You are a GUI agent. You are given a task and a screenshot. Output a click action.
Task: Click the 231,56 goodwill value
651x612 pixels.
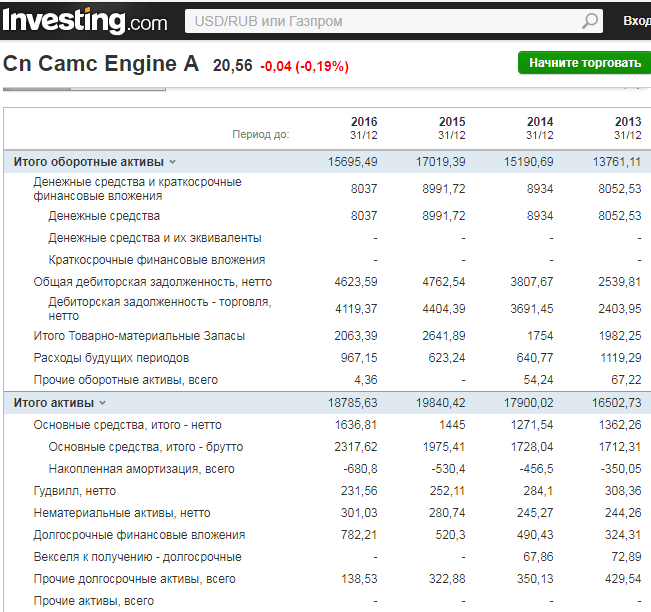point(359,491)
